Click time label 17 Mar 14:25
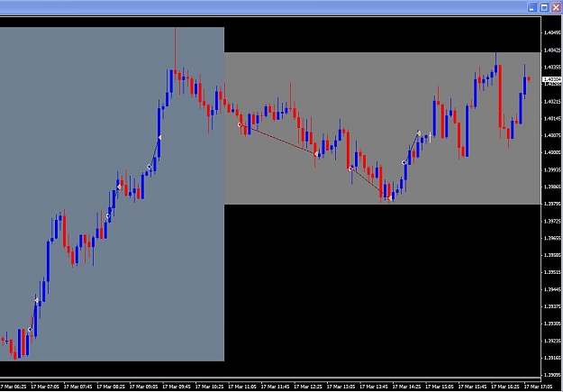This screenshot has width=563, height=392. coord(407,387)
